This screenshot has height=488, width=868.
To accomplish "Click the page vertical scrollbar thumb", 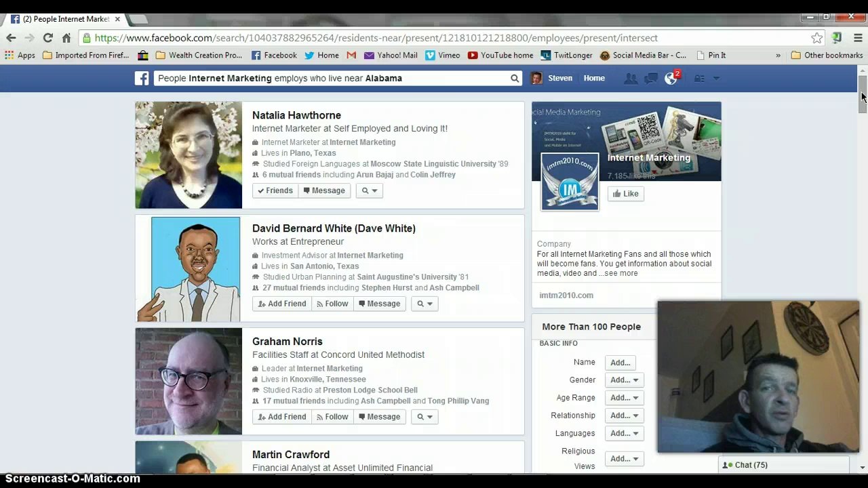I will pyautogui.click(x=863, y=94).
